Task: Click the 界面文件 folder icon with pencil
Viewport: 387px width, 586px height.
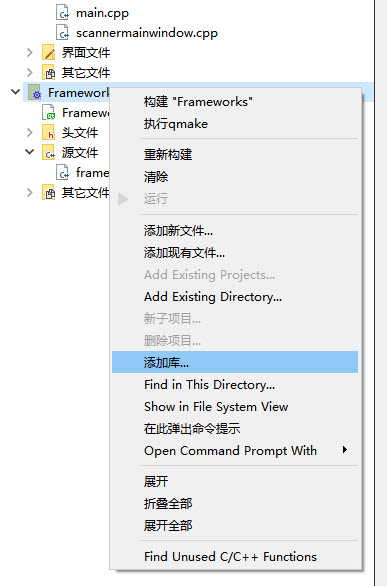Action: pos(49,52)
